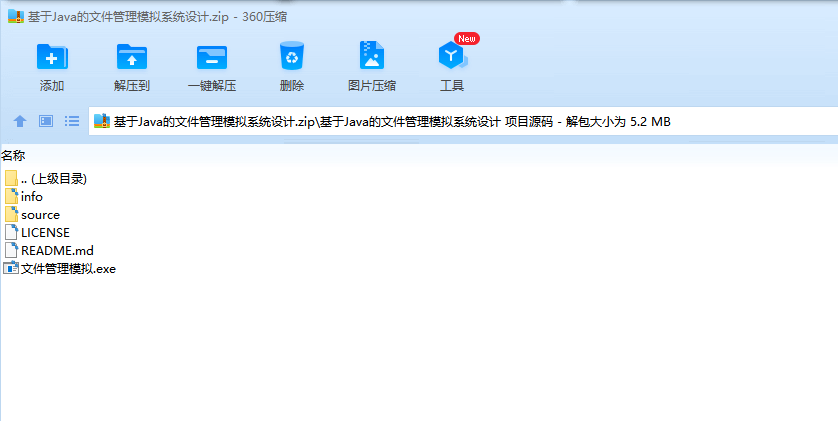Viewport: 838px width, 421px height.
Task: Click the "文件管理模拟.exe" file name
Action: pos(68,269)
